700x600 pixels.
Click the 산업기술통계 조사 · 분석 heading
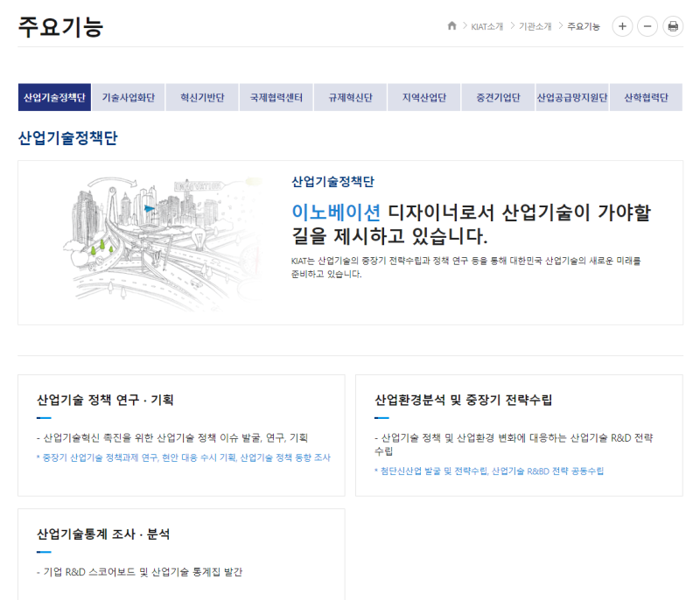(103, 534)
